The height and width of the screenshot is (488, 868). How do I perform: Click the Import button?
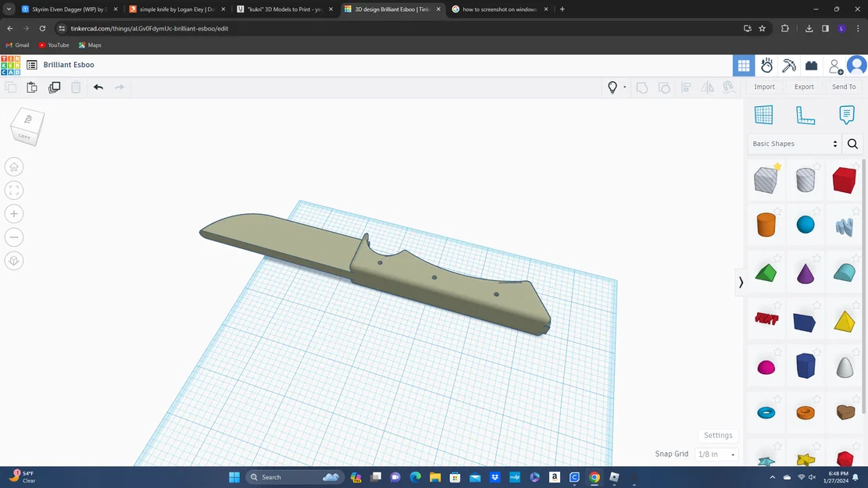click(x=764, y=87)
